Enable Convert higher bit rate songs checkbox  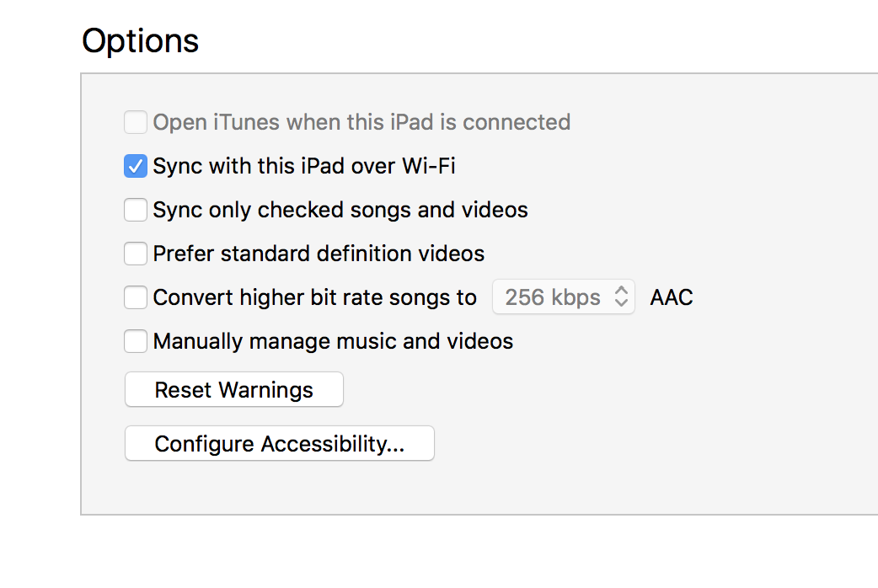[x=136, y=297]
